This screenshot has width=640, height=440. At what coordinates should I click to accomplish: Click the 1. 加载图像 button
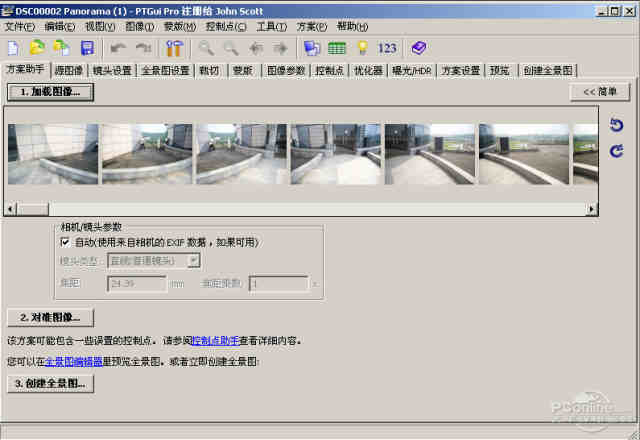pos(50,91)
